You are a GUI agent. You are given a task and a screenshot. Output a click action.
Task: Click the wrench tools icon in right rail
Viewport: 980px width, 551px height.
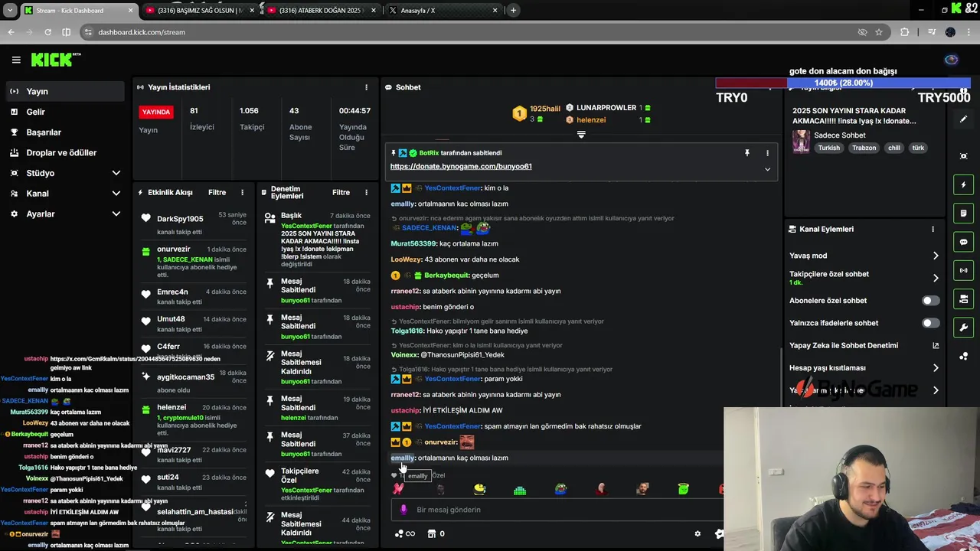tap(963, 328)
